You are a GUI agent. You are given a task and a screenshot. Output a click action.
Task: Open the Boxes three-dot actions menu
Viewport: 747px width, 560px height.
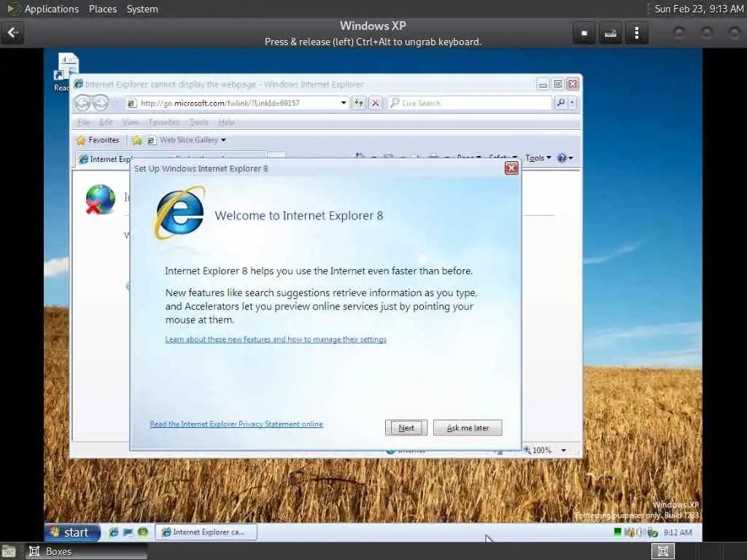(637, 33)
